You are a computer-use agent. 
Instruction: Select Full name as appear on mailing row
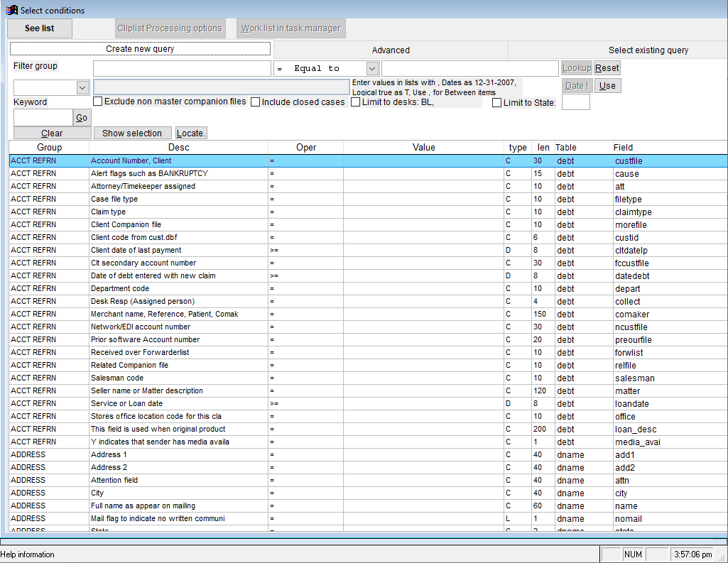[368, 506]
